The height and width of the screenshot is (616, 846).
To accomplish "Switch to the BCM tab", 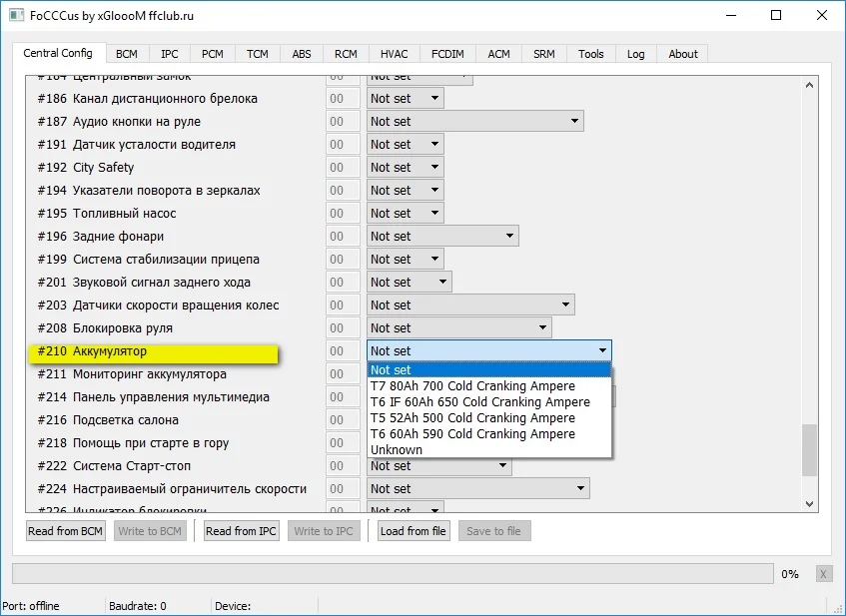I will (127, 54).
